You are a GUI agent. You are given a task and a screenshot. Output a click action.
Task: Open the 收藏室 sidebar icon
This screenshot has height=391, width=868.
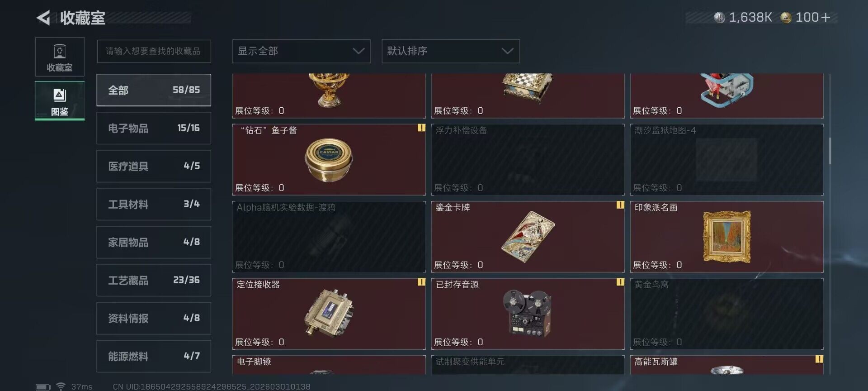(60, 57)
